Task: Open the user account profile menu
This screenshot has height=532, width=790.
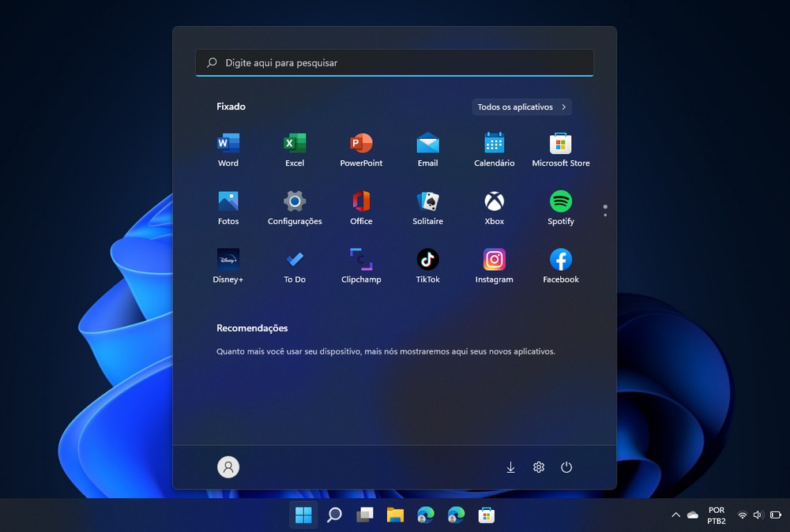Action: click(228, 467)
